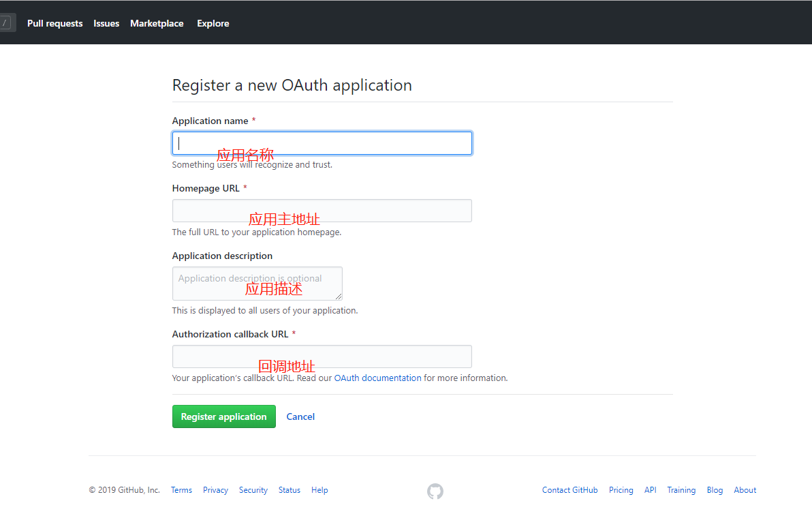Open the Training footer link
Image resolution: width=812 pixels, height=531 pixels.
(x=681, y=490)
